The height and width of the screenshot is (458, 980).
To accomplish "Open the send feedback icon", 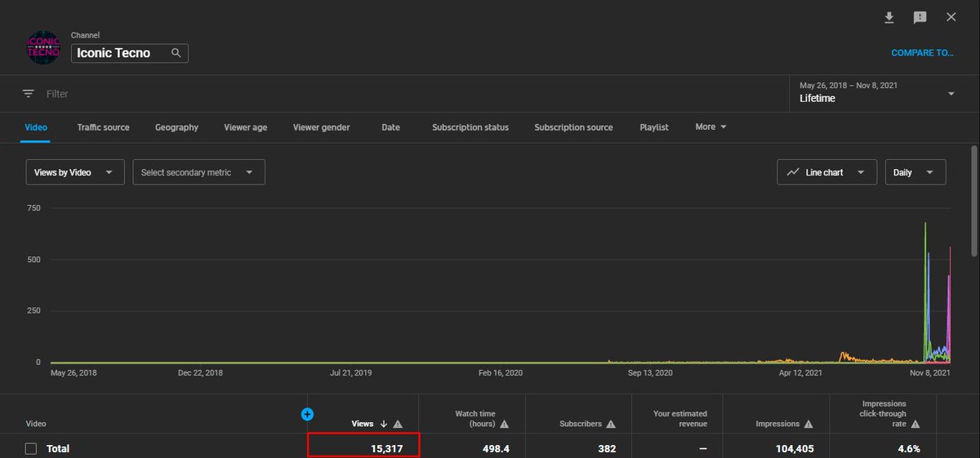I will tap(920, 17).
